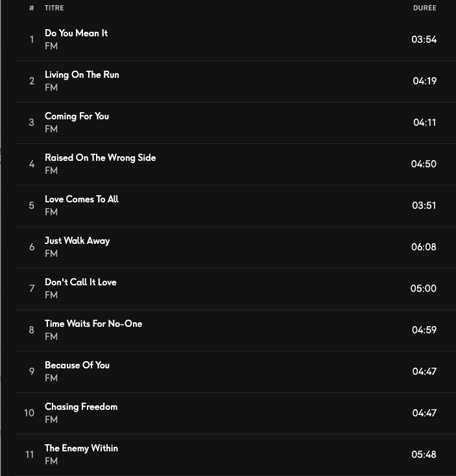Screen dimensions: 456x476
Task: Click the 06:08 duration of Just Walk Away
Action: [x=424, y=247]
